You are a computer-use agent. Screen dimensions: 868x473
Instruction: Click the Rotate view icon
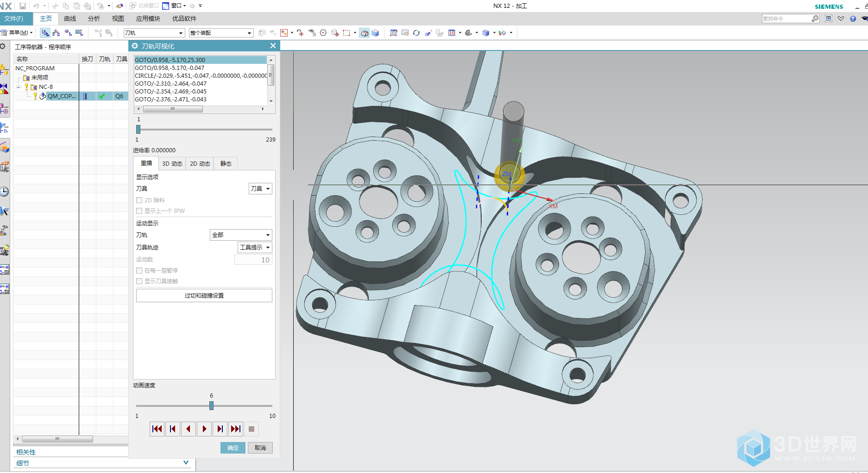pos(416,33)
